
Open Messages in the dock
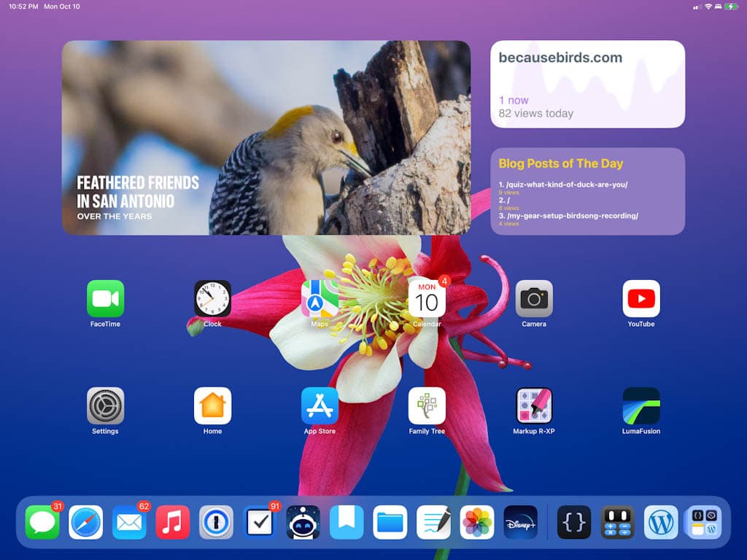[42, 522]
